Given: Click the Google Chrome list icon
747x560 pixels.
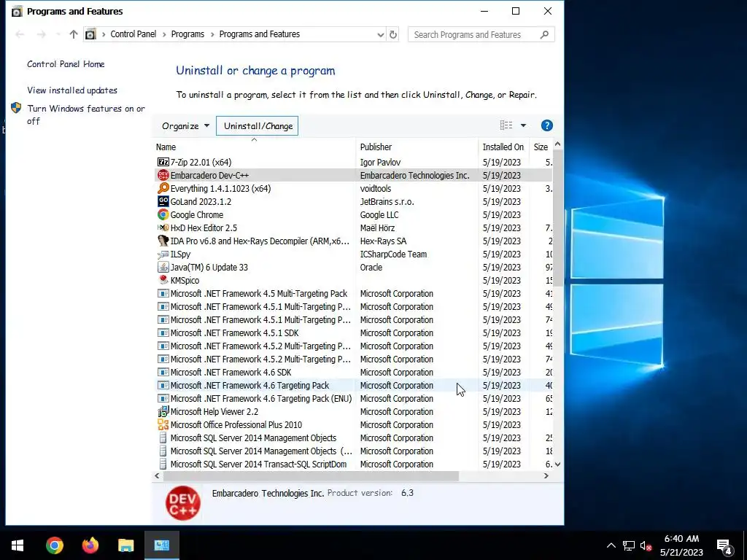Looking at the screenshot, I should coord(163,215).
